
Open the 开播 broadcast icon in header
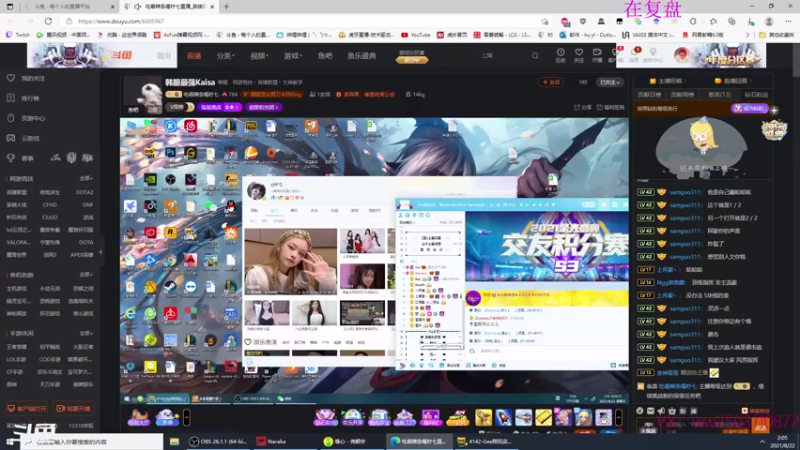(597, 55)
